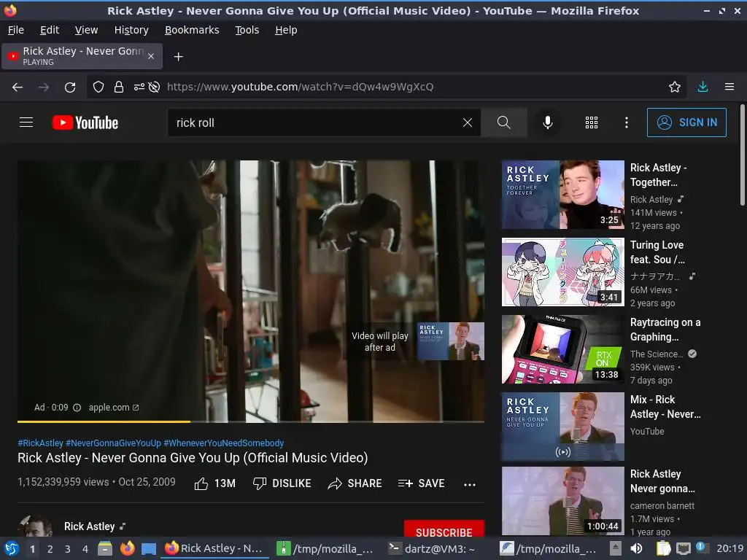Open the Firefox downloads panel
747x560 pixels.
point(703,87)
